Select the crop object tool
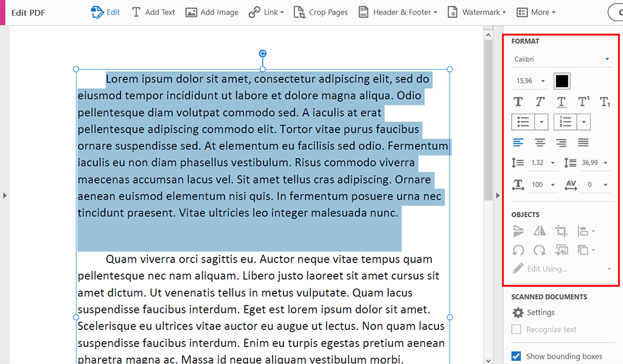This screenshot has width=623, height=364. 561,231
